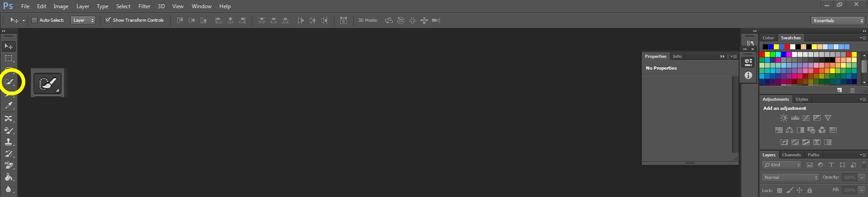Switch to the Styles tab
868x197 pixels.
(802, 99)
